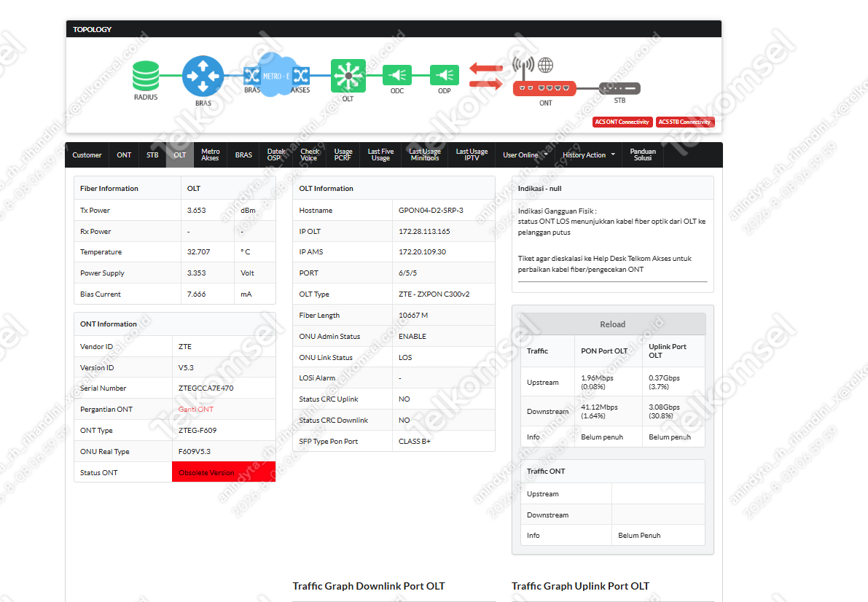Click the hostname GPON04-D2-SRP-3
Image resolution: width=868 pixels, height=602 pixels.
click(x=431, y=211)
